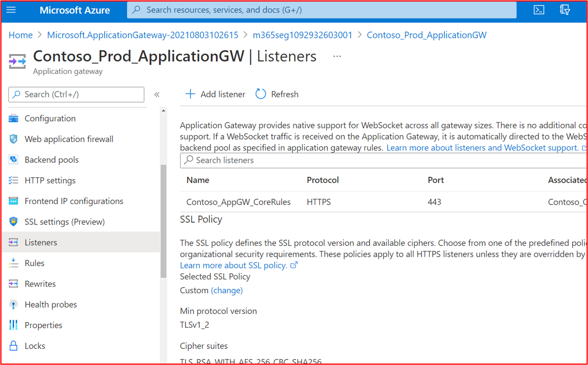Sort by Port column header
This screenshot has height=365, width=588.
(436, 180)
